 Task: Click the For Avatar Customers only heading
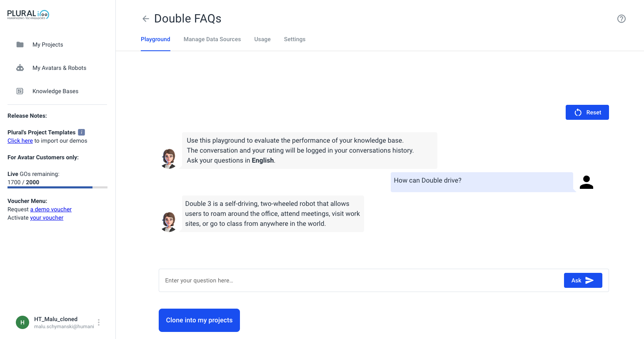tap(43, 157)
